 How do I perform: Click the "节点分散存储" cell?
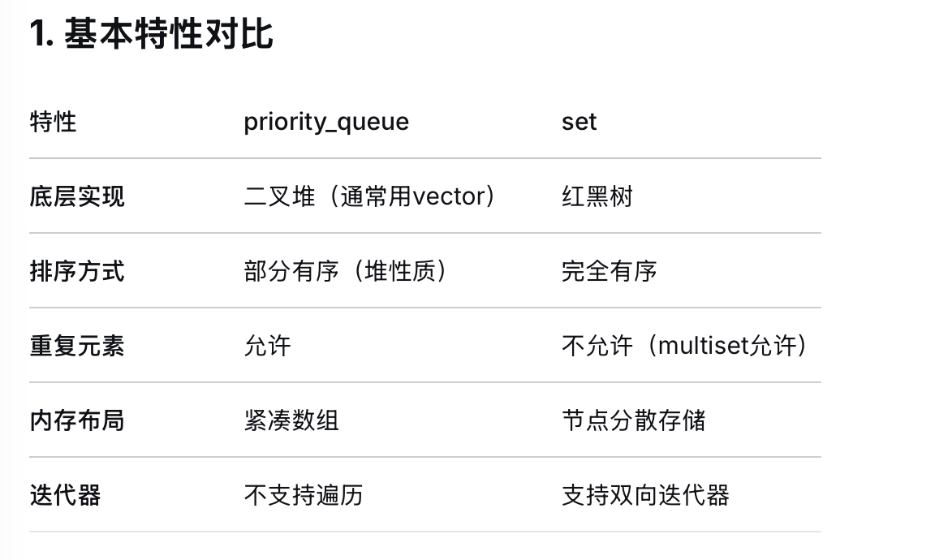coord(633,420)
